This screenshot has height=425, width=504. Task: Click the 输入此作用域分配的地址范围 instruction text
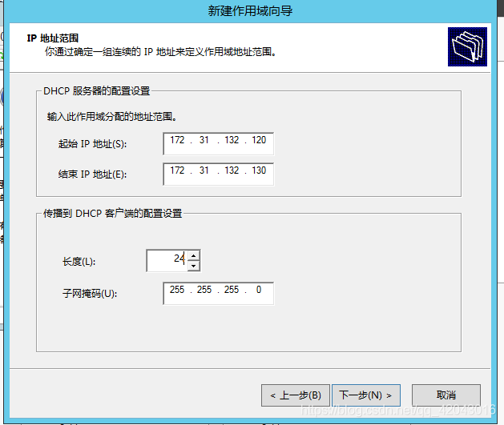pyautogui.click(x=112, y=117)
